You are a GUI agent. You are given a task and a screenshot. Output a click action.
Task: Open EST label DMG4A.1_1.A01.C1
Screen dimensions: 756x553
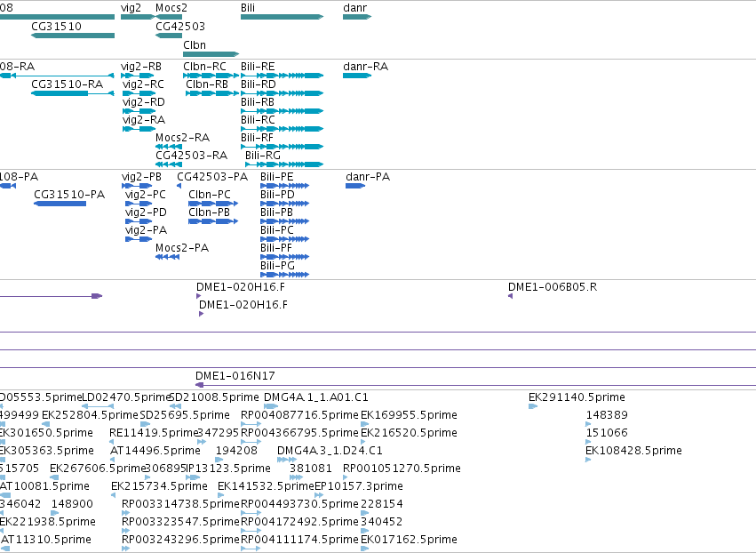316,397
